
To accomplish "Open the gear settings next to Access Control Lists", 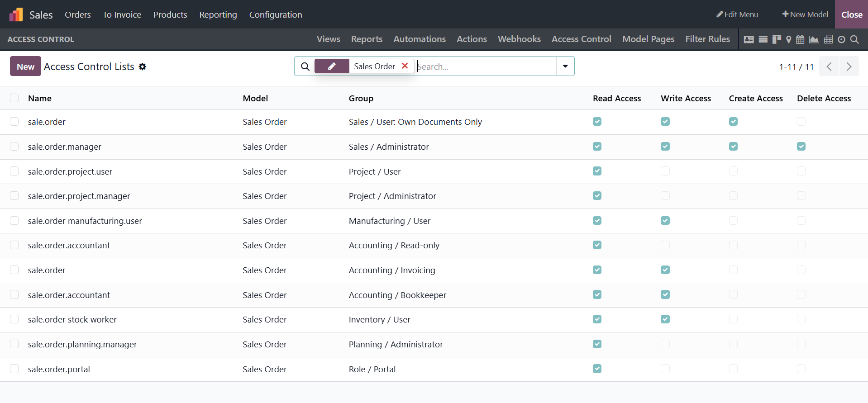I will click(143, 66).
